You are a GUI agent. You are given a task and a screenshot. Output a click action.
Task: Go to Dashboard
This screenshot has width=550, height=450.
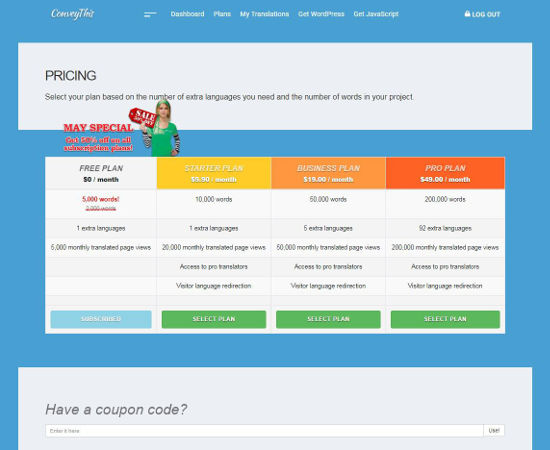187,14
